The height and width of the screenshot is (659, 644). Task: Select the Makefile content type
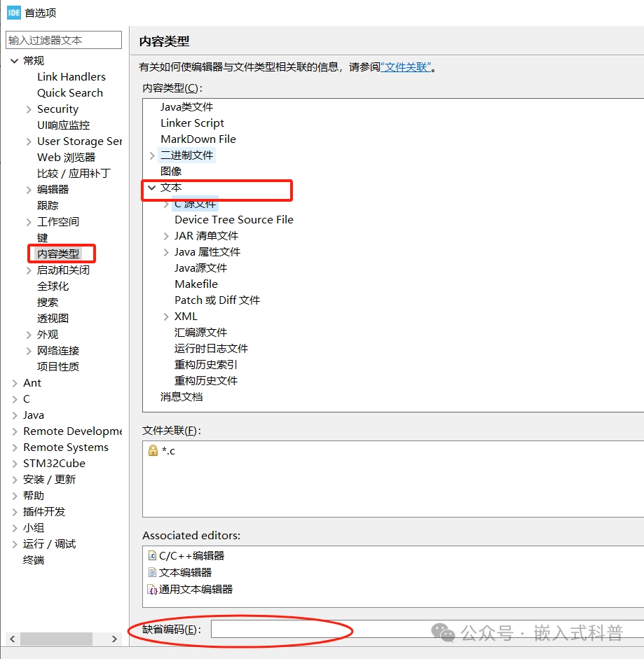click(x=196, y=284)
